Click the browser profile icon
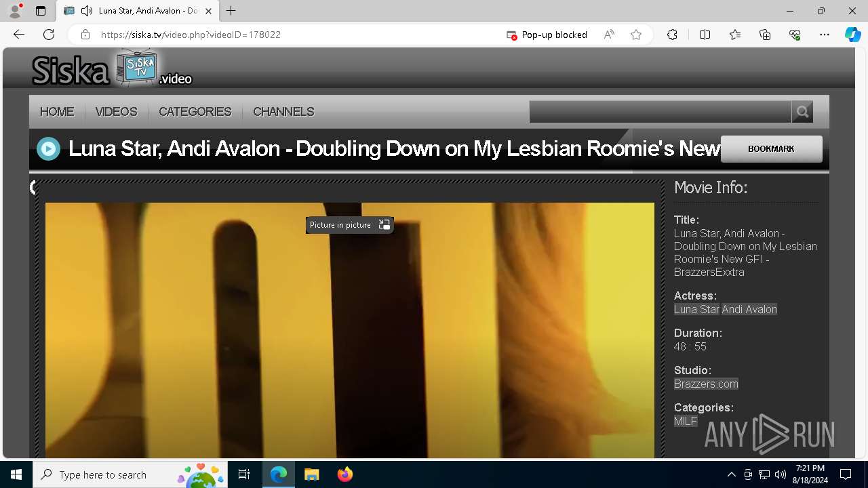Screen dimensions: 868x488 pos(15,11)
